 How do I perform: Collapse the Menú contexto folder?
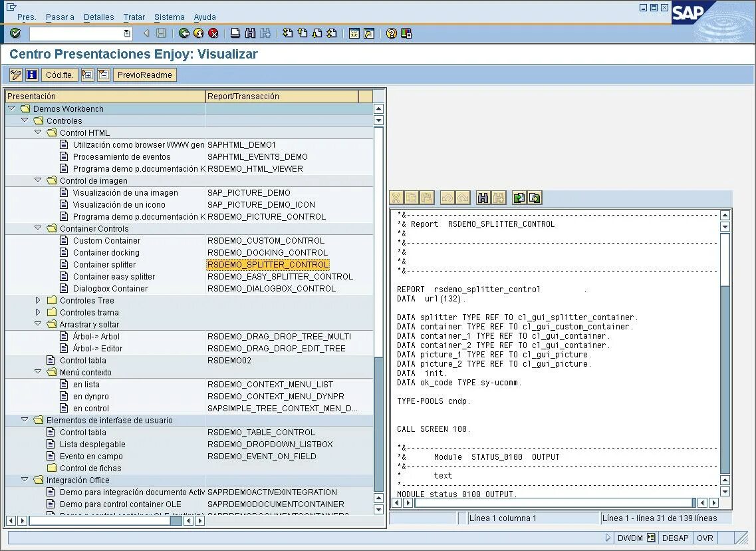pos(38,371)
